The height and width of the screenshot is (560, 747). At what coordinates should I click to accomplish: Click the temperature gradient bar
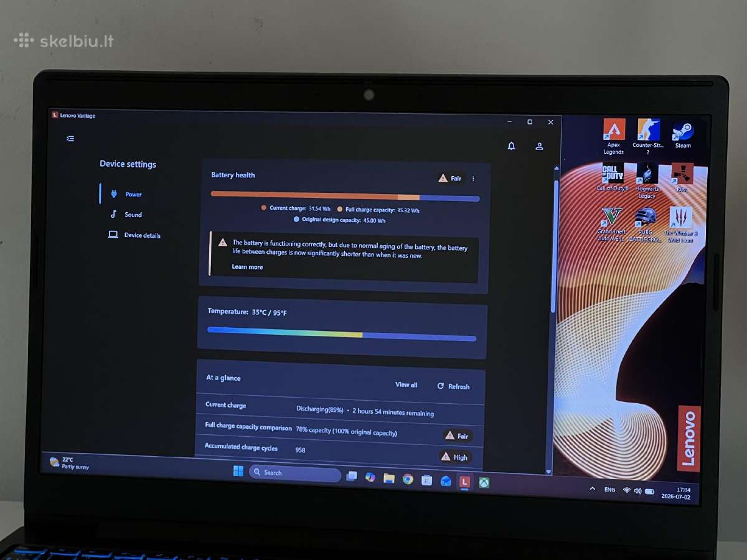[342, 334]
